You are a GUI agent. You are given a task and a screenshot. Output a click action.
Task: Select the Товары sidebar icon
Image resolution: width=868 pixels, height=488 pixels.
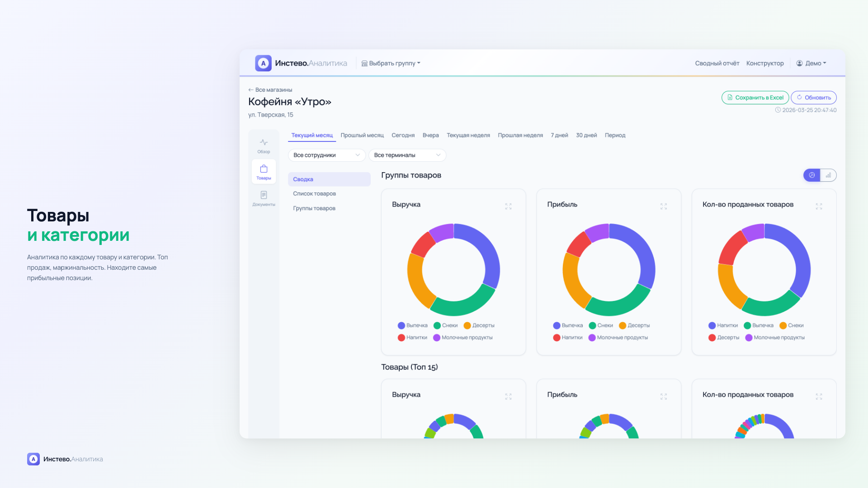click(264, 172)
